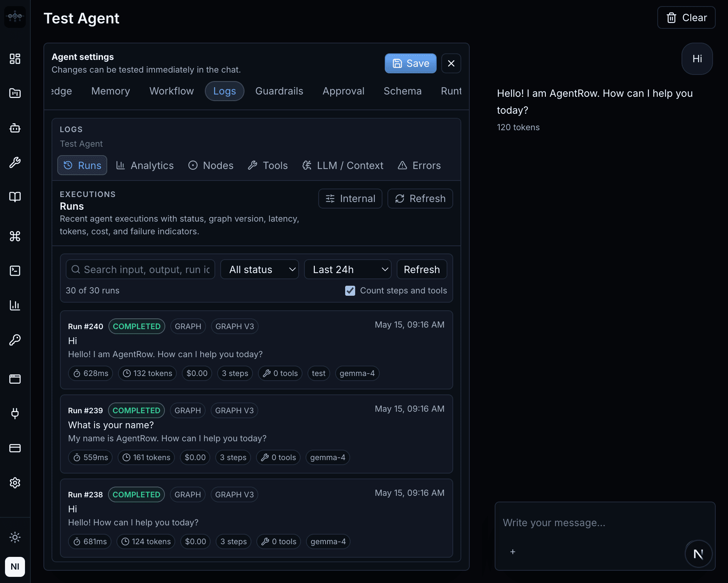Click the floppy disk icon on Save
Image resolution: width=728 pixels, height=583 pixels.
(397, 63)
